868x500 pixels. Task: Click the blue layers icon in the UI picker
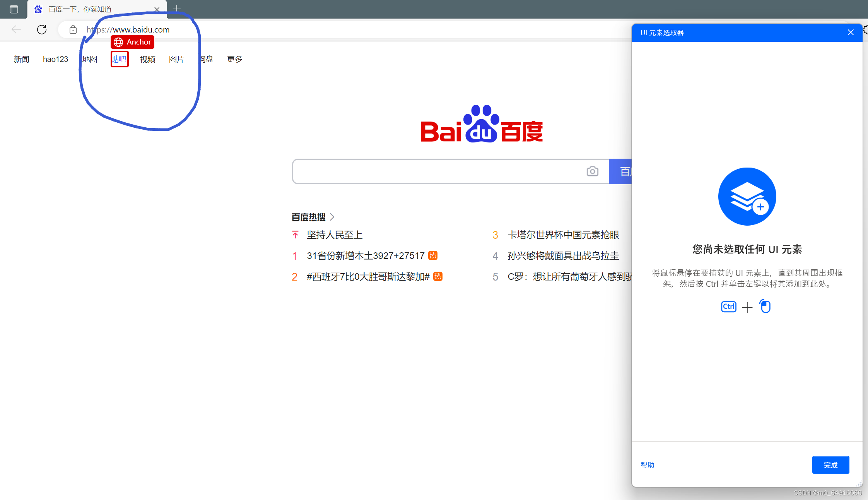point(747,197)
